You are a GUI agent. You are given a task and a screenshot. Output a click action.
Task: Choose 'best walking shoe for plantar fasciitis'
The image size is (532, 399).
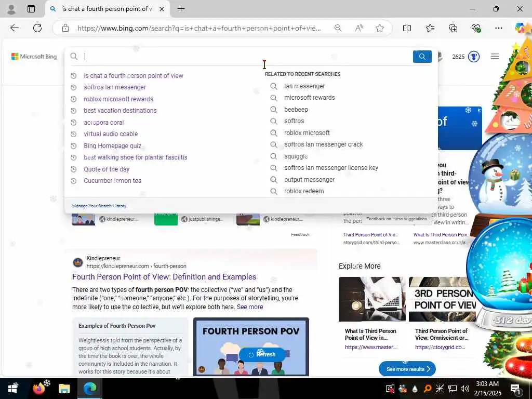[136, 157]
